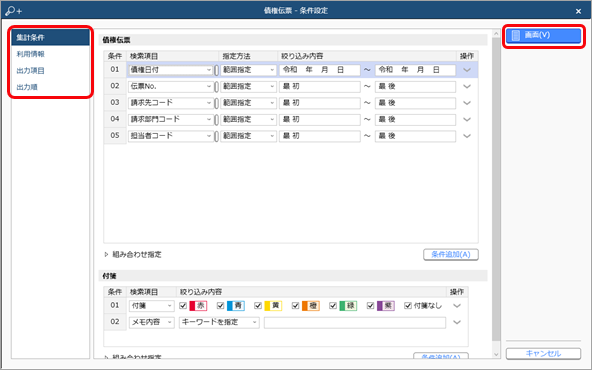Open the 付箋 search item dropdown
This screenshot has width=592, height=370.
click(x=151, y=306)
